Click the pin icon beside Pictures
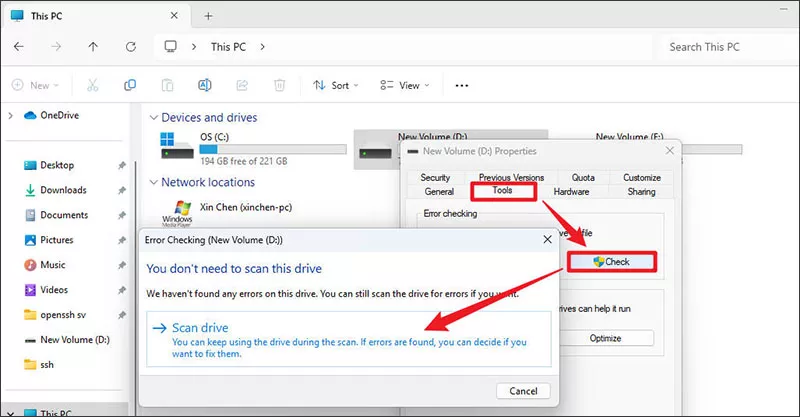 click(x=121, y=240)
